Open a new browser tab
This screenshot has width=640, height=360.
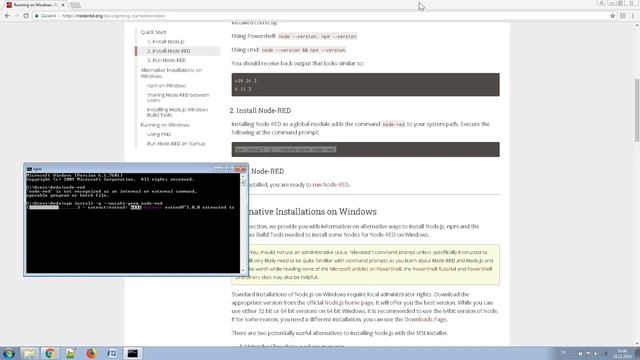(75, 5)
